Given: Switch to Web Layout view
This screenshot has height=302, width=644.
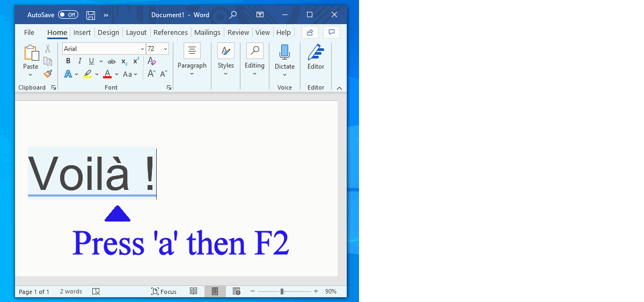Looking at the screenshot, I should 237,291.
